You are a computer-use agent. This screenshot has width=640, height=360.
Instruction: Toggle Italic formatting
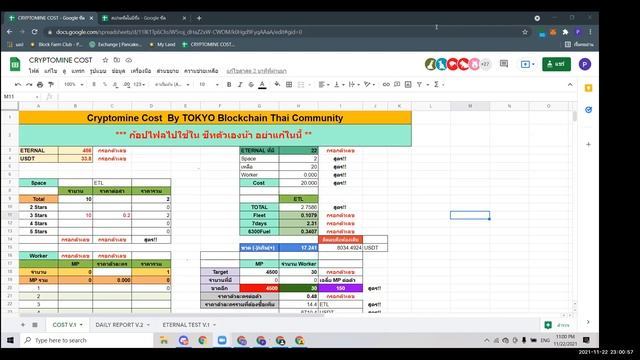click(240, 84)
